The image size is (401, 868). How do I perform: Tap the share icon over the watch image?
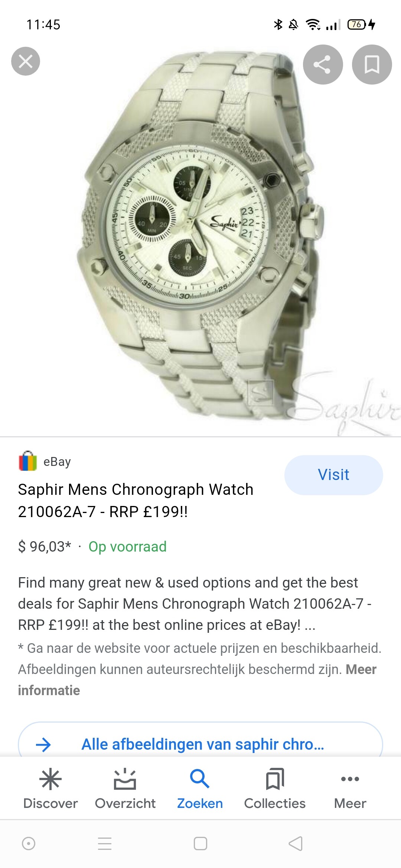coord(323,65)
